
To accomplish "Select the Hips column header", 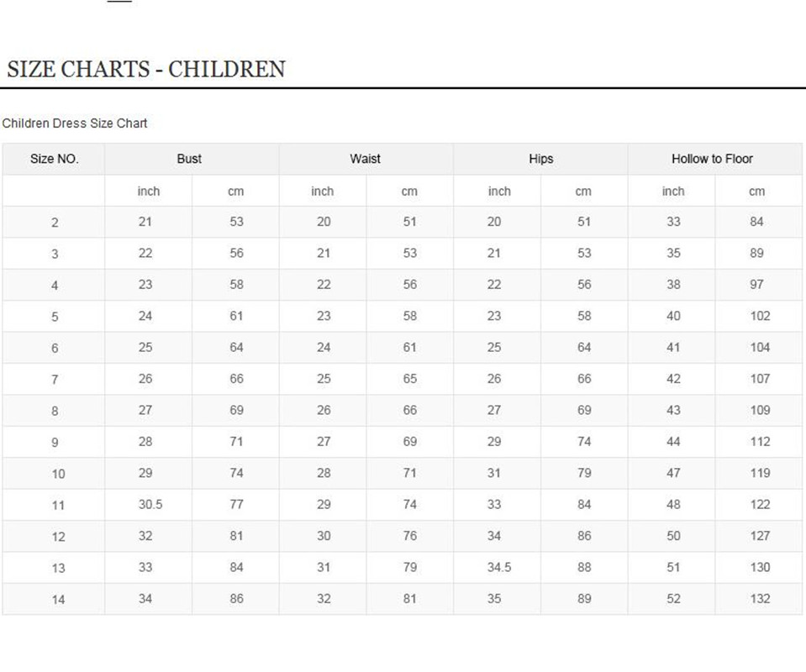I will pos(540,159).
